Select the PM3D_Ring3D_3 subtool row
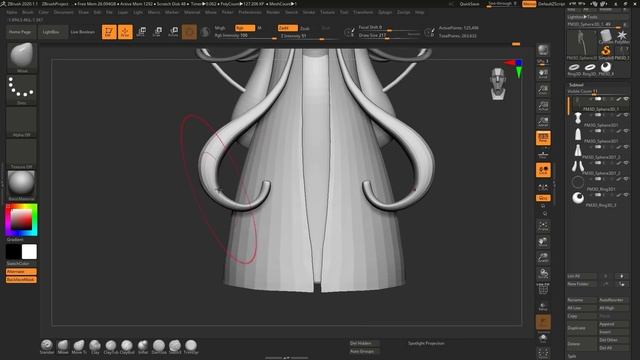The width and height of the screenshot is (640, 360). 599,200
